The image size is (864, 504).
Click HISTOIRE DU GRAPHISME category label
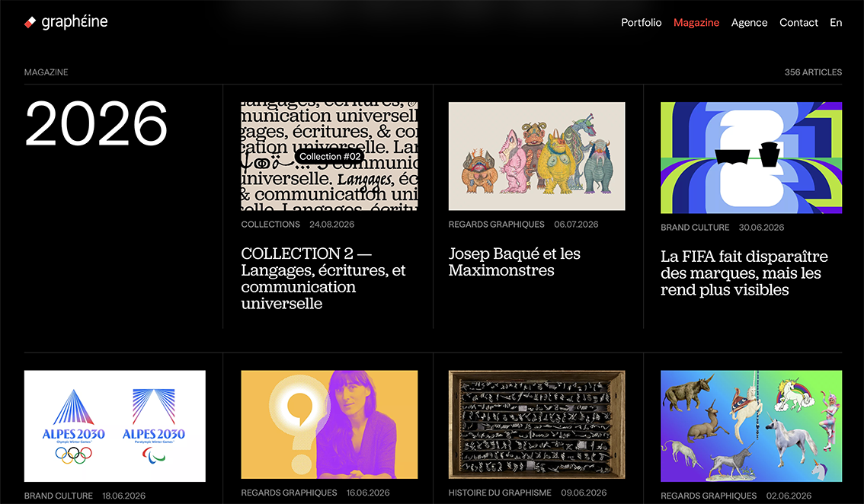point(500,493)
